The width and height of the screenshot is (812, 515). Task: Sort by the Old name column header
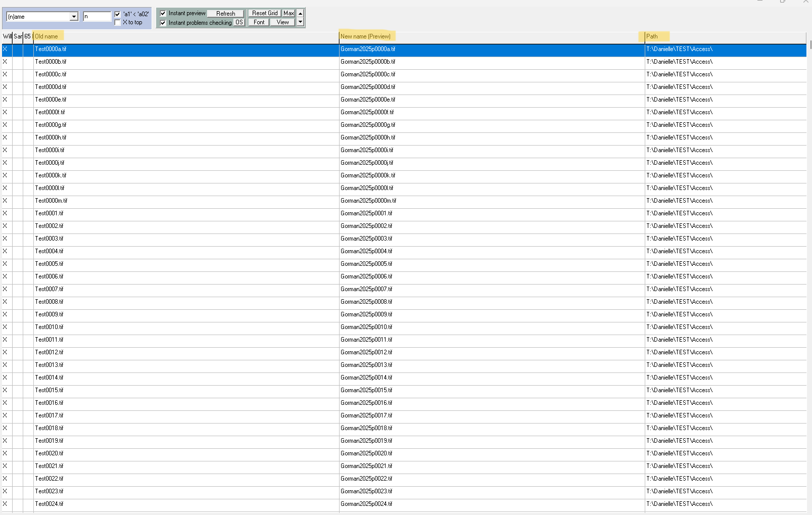tap(46, 36)
